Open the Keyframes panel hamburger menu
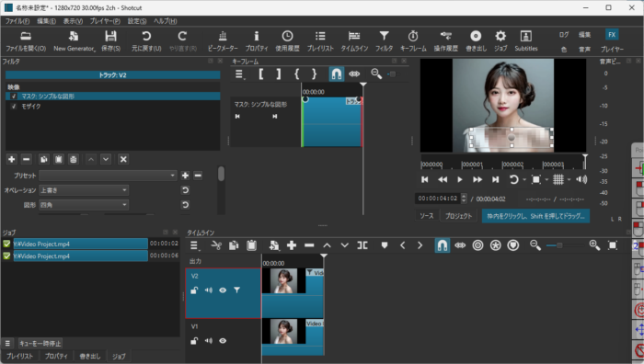The width and height of the screenshot is (644, 364). click(239, 74)
